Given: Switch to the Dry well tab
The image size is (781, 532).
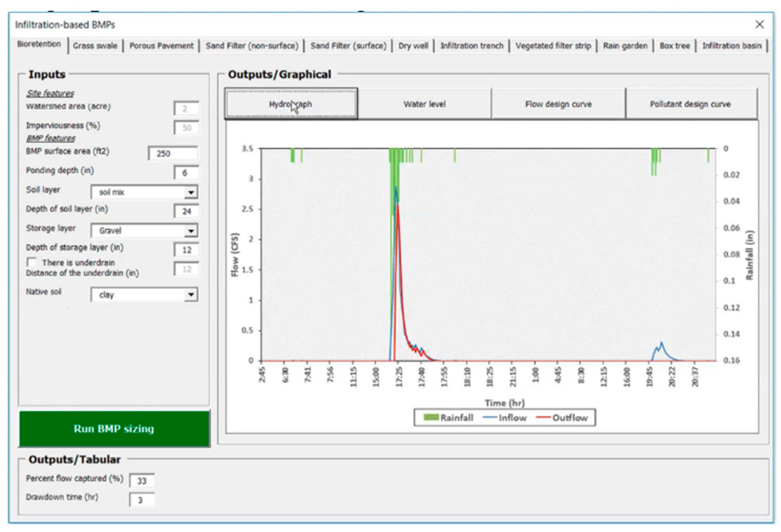Looking at the screenshot, I should [413, 46].
